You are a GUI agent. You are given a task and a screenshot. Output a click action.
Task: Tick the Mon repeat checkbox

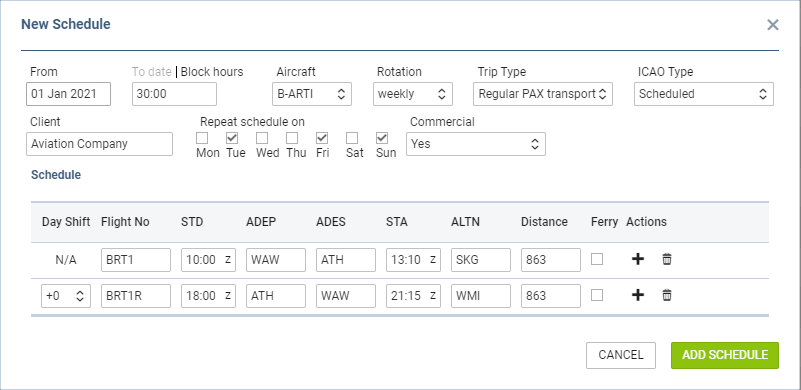tap(202, 138)
